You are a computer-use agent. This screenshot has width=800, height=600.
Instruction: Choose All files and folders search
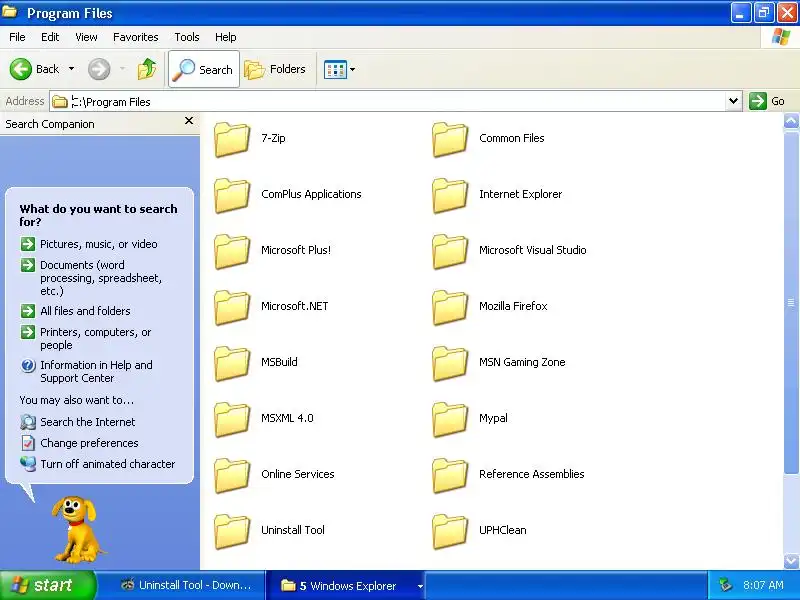click(x=75, y=311)
